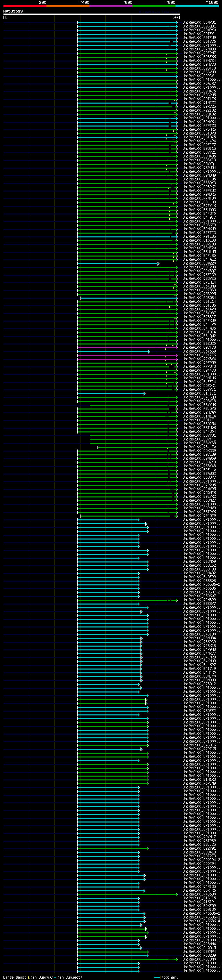
Task: Select hit UniRef100_B9GTI8
Action: coord(199,68)
